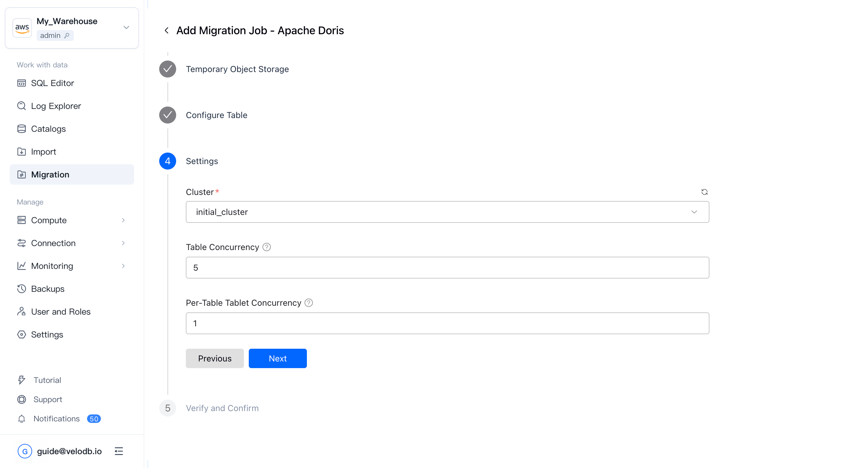Open Notifications with the bell icon
868x468 pixels.
pos(21,419)
